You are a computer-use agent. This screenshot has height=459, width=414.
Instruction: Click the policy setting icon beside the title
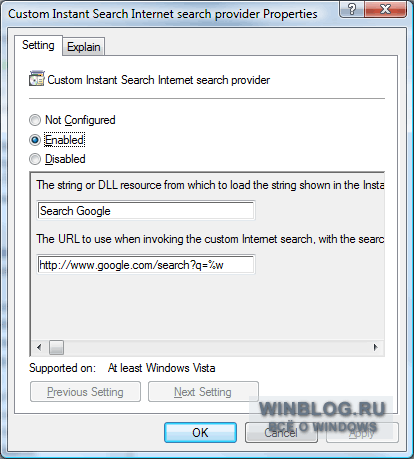point(36,79)
